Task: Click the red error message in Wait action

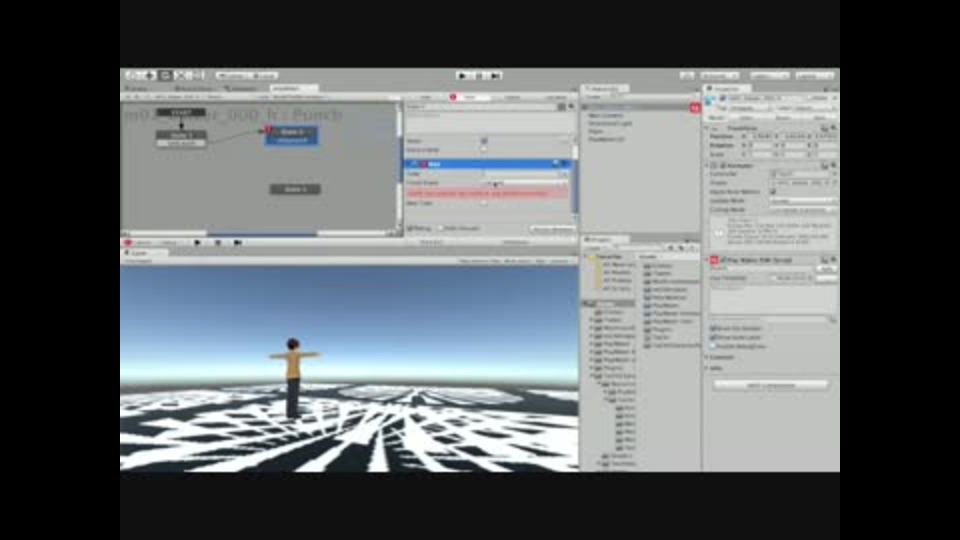Action: coord(487,193)
